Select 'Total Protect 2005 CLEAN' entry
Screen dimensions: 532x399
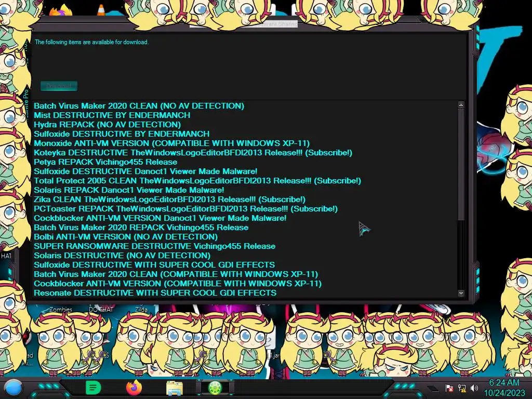point(197,181)
